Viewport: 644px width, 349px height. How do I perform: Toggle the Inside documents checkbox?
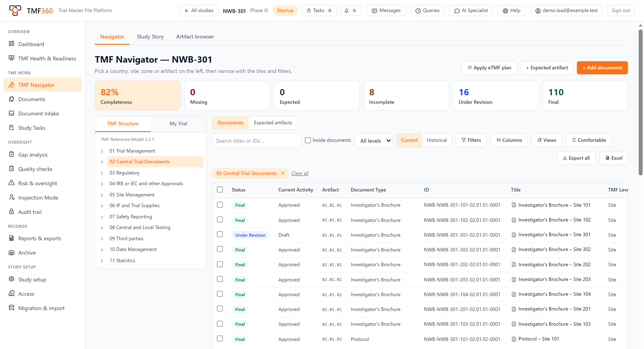tap(308, 140)
